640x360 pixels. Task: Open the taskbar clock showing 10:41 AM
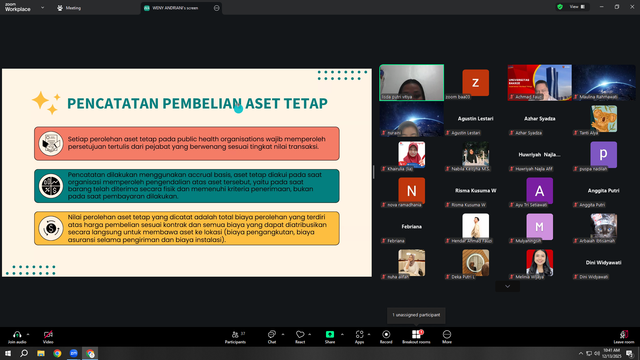pos(611,353)
